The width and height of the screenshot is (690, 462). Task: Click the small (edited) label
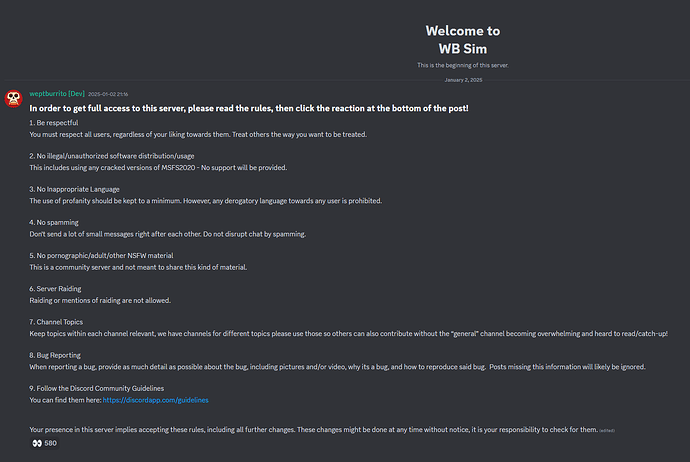[607, 430]
